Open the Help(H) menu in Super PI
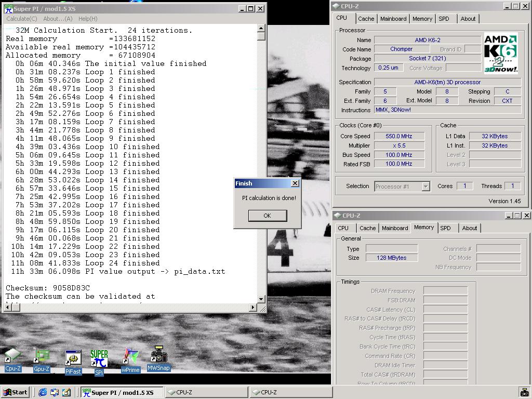Viewport: 532px width, 399px height. pos(88,19)
